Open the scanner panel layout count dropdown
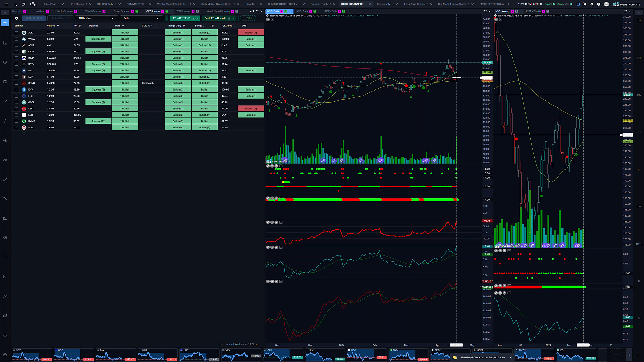This screenshot has height=362, width=644. pyautogui.click(x=252, y=11)
